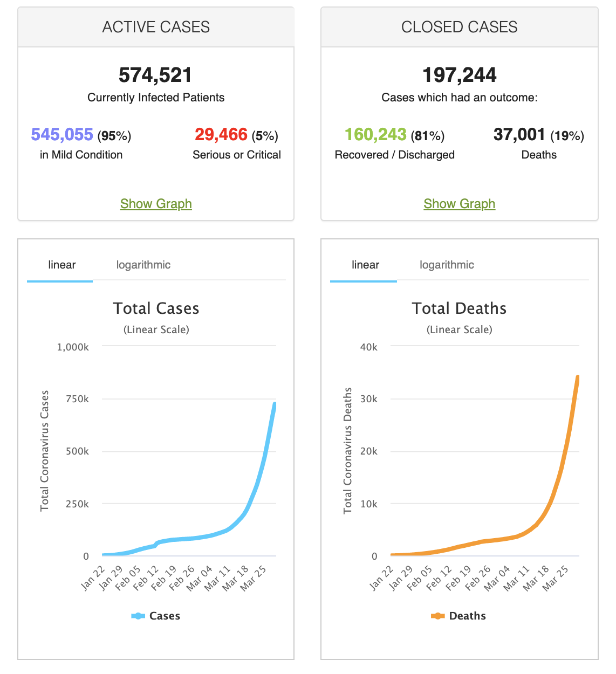The image size is (616, 674).
Task: Click 'Cases which had an outcome:' caption
Action: point(460,98)
